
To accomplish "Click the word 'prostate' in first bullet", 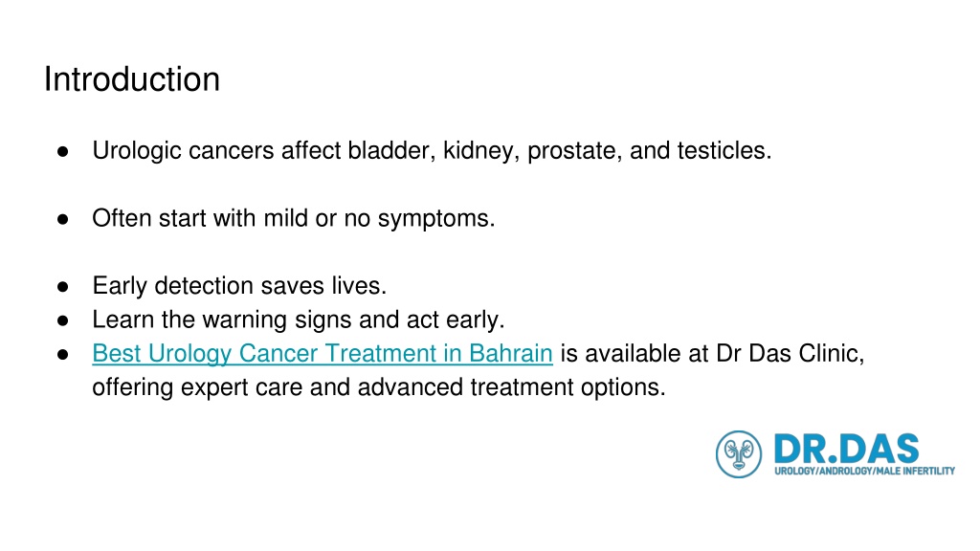I will pos(574,151).
